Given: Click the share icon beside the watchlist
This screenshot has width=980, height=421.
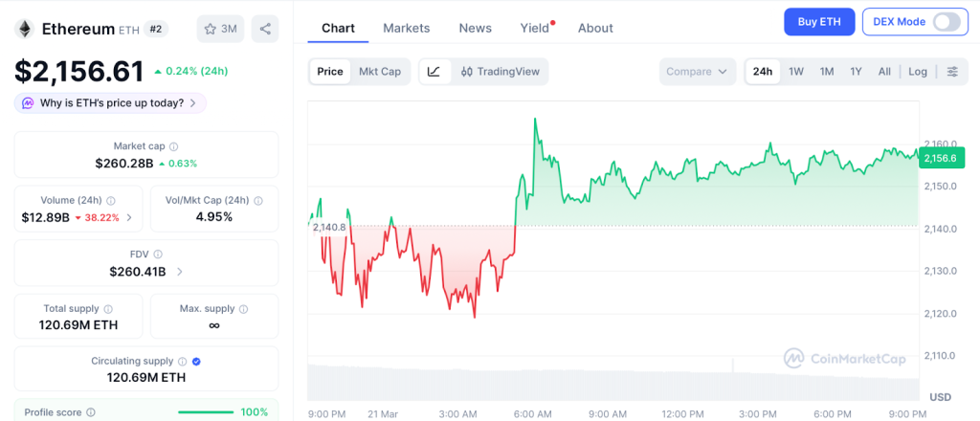Looking at the screenshot, I should coord(265,29).
